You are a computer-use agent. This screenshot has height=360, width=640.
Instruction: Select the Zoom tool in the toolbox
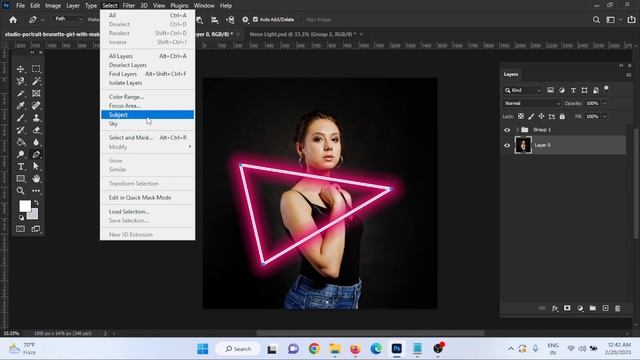tap(20, 191)
